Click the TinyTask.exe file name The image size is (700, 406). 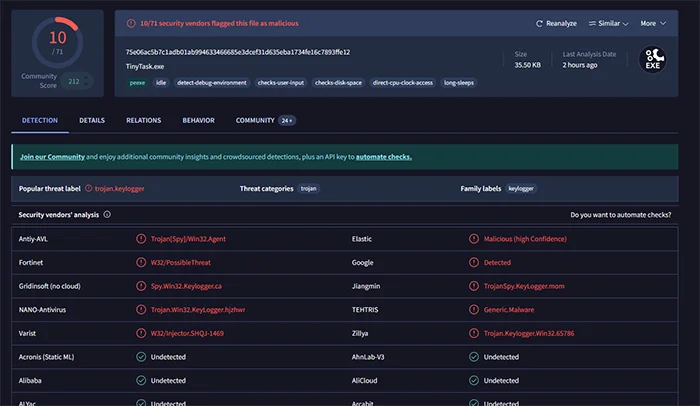point(145,67)
